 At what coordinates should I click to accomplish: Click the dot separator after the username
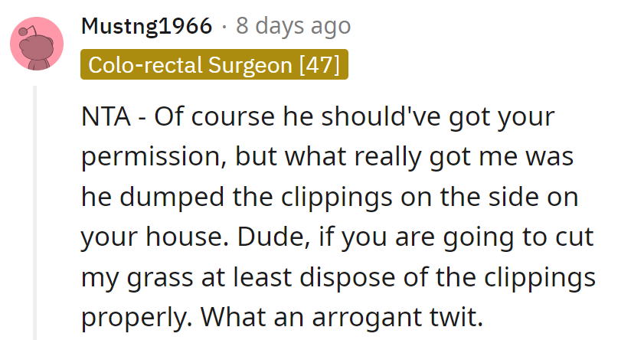point(224,28)
